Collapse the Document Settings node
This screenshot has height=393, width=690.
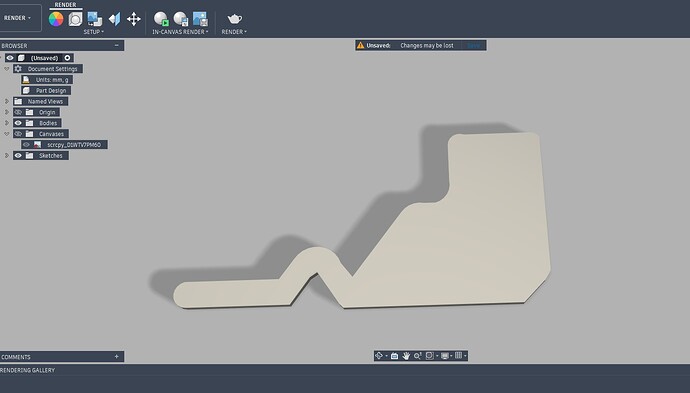[7, 69]
